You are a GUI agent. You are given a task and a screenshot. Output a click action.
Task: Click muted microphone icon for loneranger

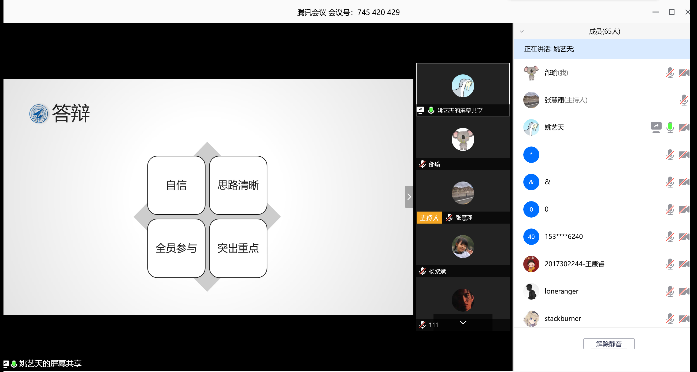[x=670, y=292]
